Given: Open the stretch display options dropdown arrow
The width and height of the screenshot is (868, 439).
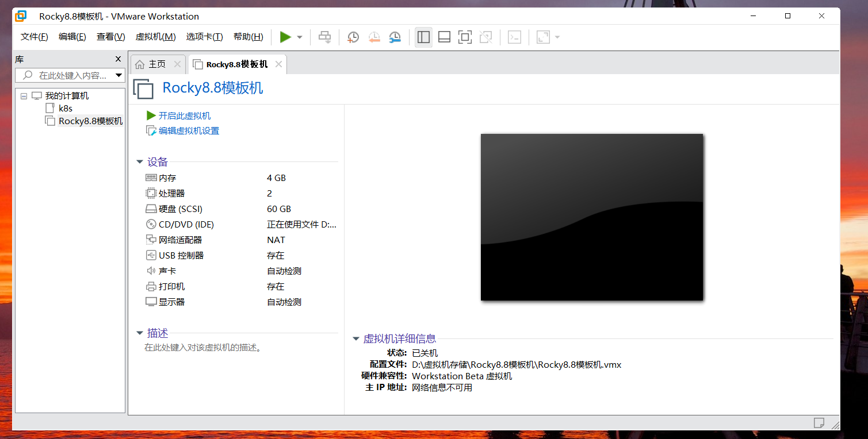Looking at the screenshot, I should (x=557, y=37).
